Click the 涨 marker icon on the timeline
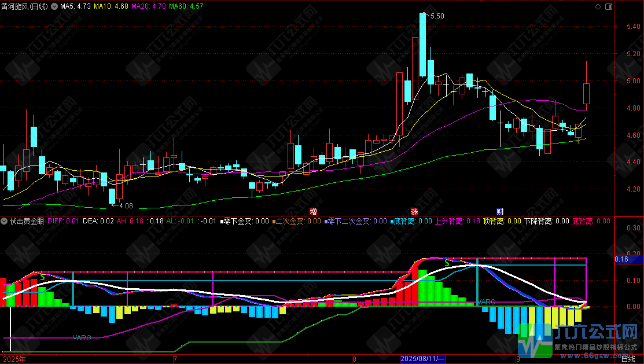644x364 pixels. point(414,212)
